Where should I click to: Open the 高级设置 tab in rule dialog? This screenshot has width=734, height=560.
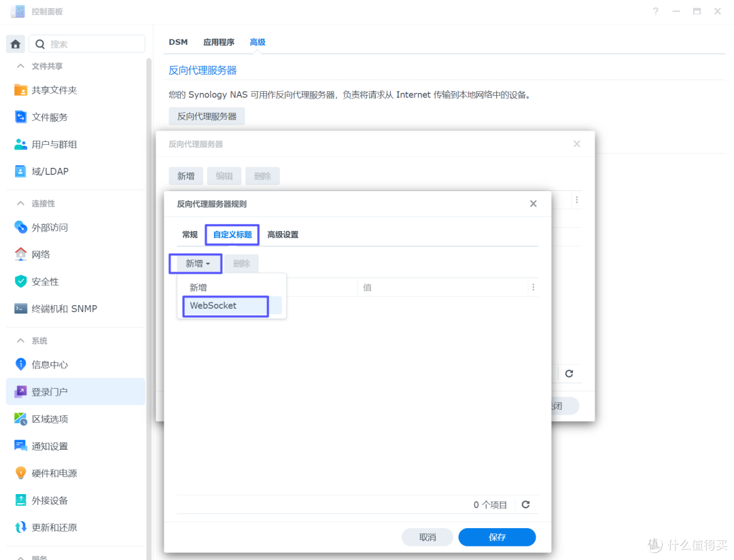pyautogui.click(x=283, y=234)
